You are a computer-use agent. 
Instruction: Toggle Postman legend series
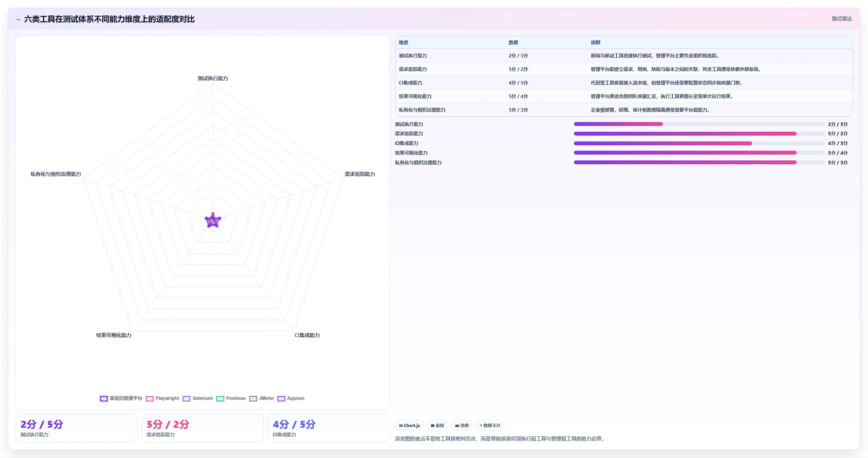(x=231, y=398)
